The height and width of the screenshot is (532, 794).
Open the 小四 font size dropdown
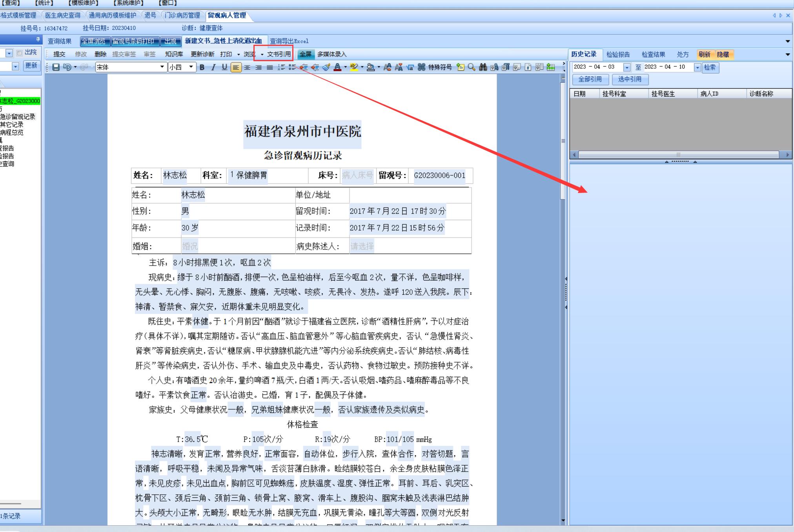191,67
